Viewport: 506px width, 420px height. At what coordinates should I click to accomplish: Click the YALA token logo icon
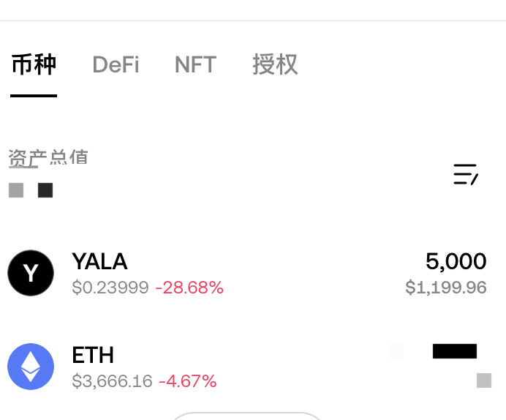31,273
